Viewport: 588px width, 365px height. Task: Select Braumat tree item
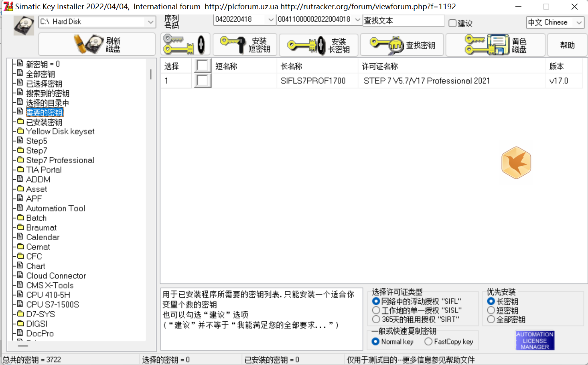click(x=41, y=227)
